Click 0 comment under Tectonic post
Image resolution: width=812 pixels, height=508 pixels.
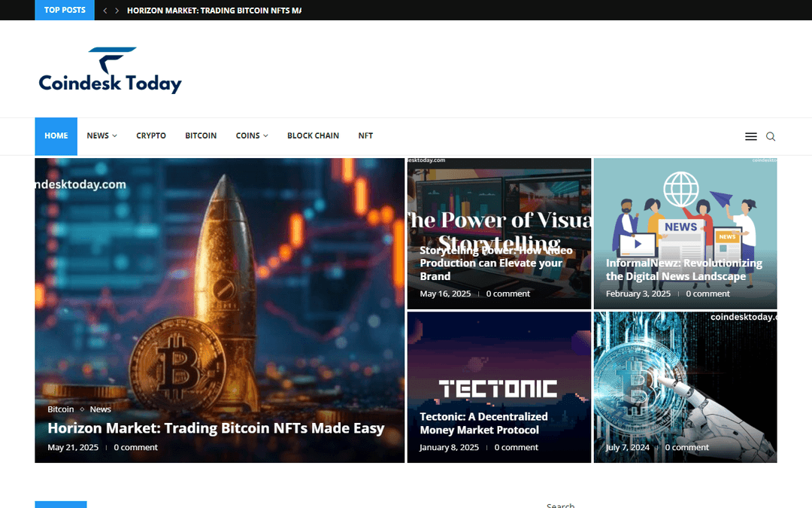click(x=517, y=447)
